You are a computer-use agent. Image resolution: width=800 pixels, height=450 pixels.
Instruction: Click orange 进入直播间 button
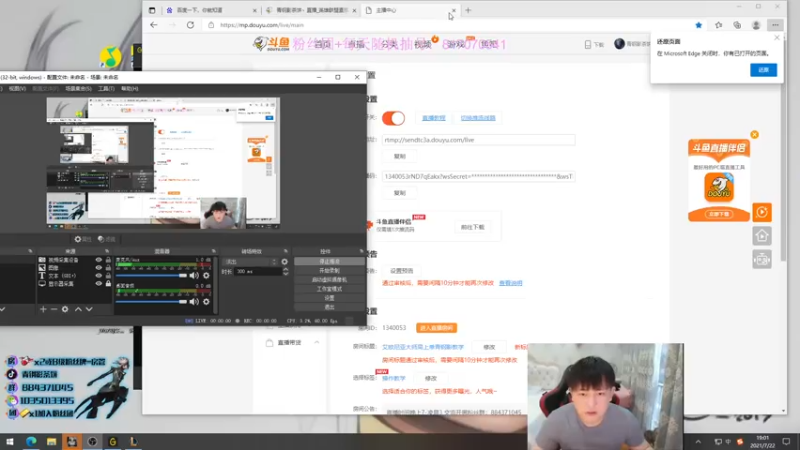(436, 328)
